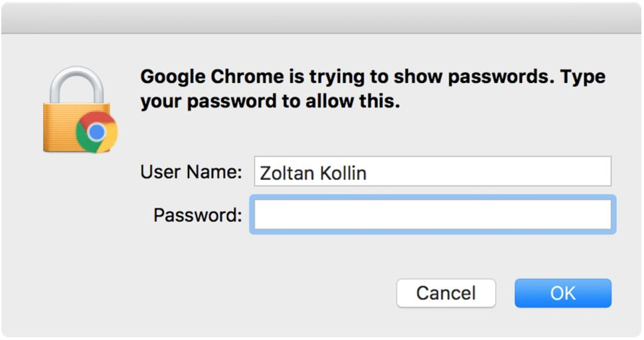Select the "Zoltan Kollin" name text

coord(313,173)
